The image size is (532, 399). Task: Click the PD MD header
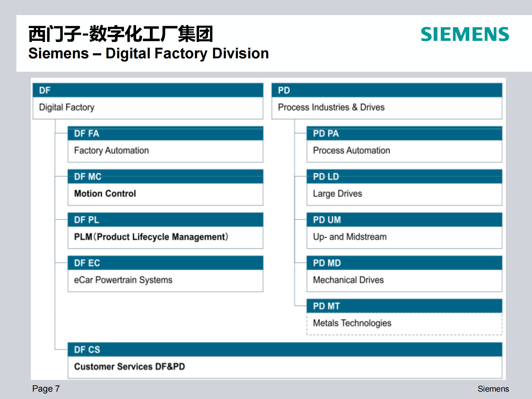click(x=404, y=263)
